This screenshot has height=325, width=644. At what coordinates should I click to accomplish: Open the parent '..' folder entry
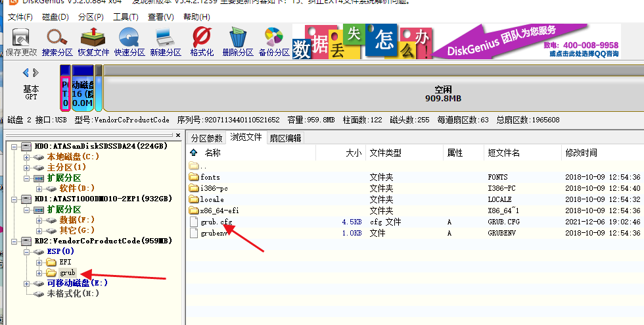coord(198,166)
